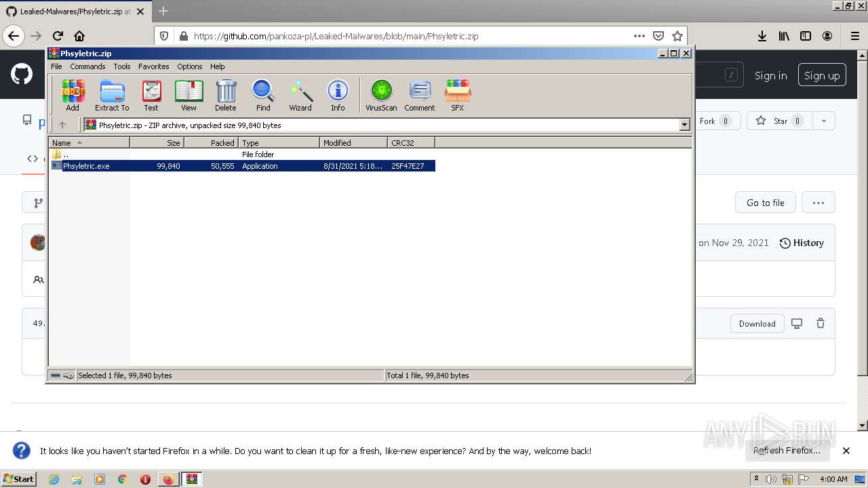Viewport: 868px width, 488px height.
Task: Open the Commands menu
Action: coord(87,66)
